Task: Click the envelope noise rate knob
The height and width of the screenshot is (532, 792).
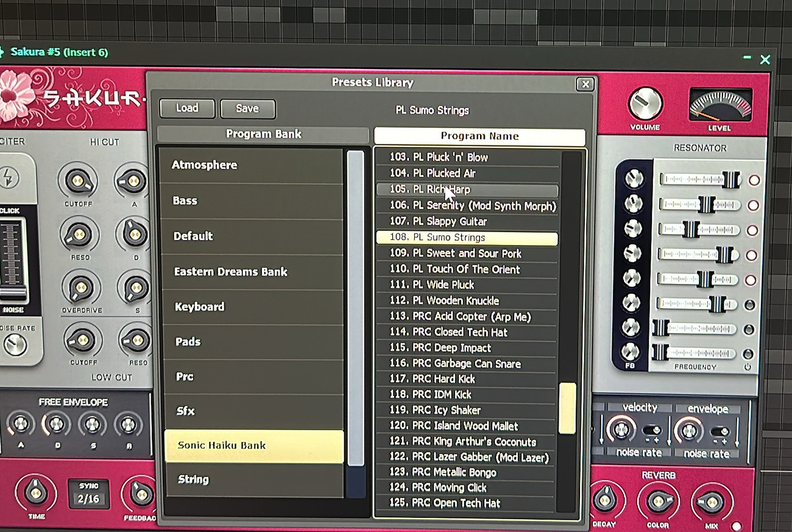Action: tap(689, 431)
